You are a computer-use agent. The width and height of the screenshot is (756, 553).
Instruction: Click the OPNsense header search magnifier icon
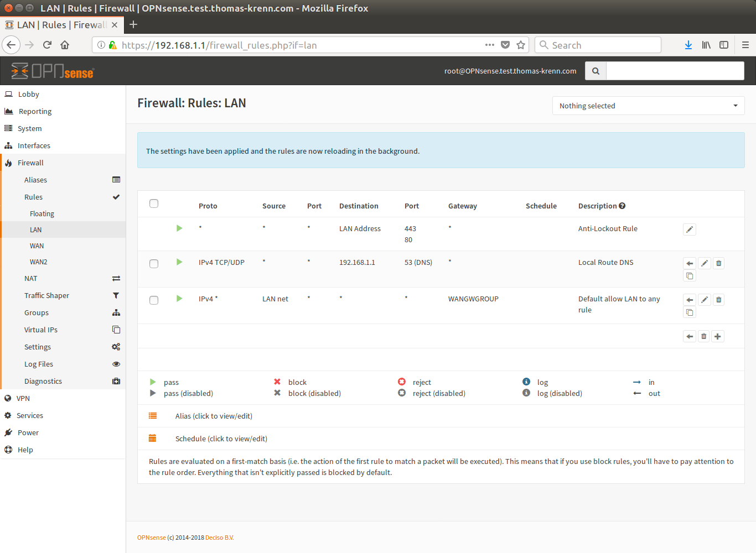coord(596,71)
